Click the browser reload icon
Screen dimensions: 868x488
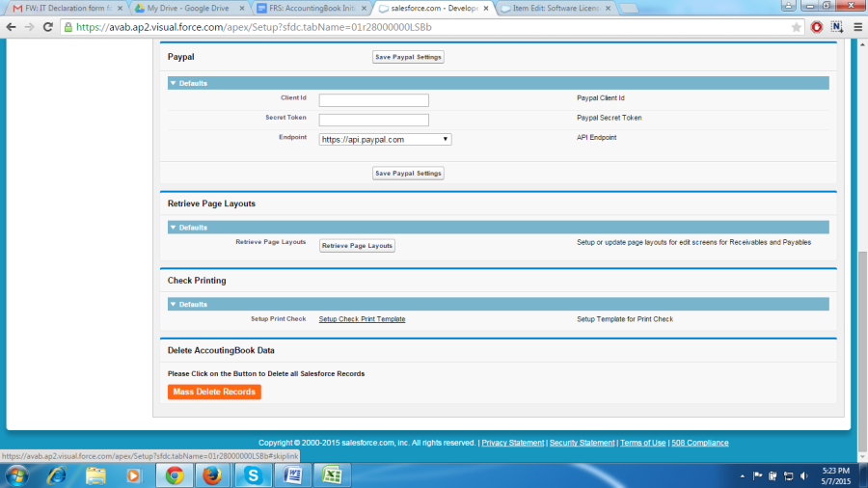(49, 27)
